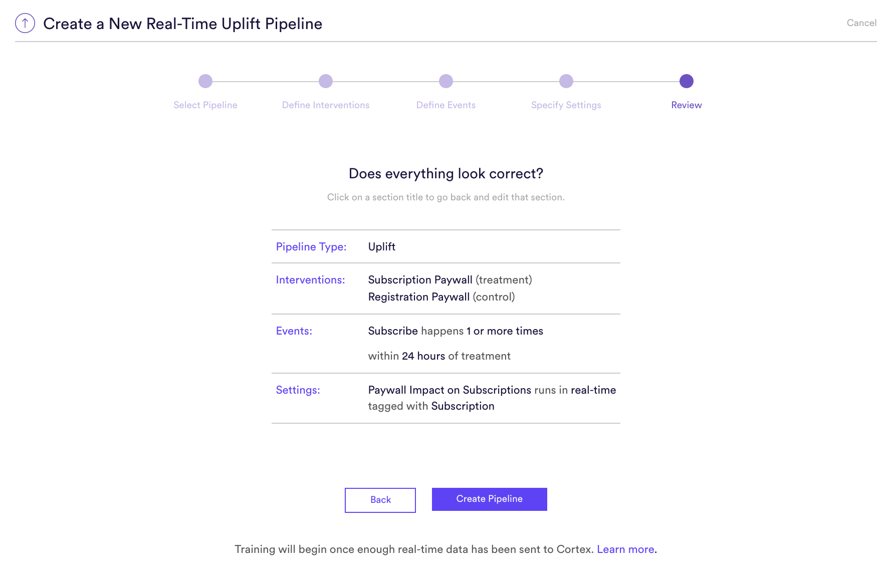Go to the Define Interventions step label

coord(326,105)
